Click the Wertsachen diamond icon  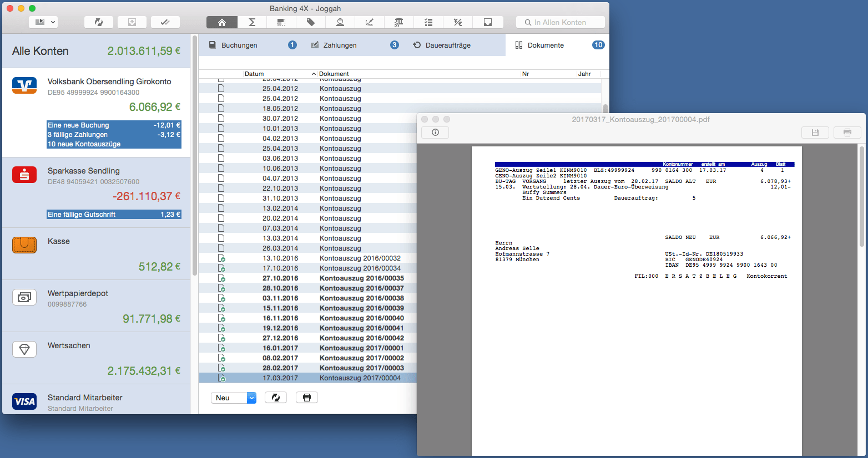click(x=24, y=349)
